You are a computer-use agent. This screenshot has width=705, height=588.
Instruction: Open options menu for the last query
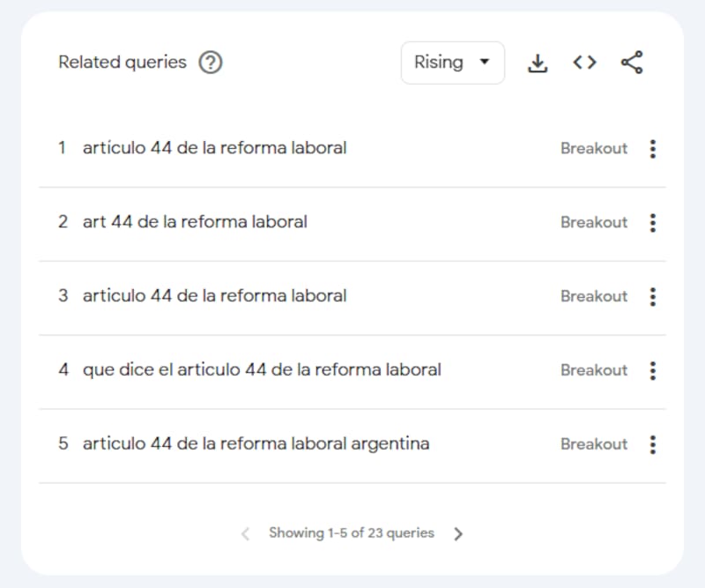(x=653, y=444)
